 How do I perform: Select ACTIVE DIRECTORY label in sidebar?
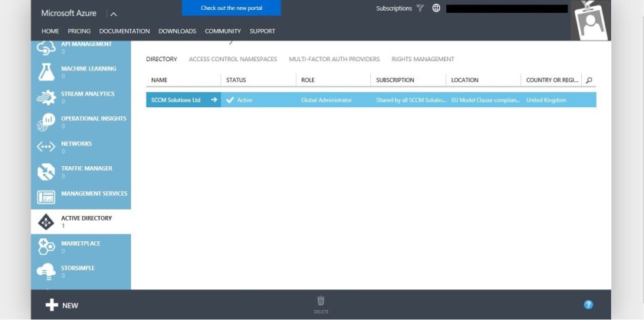86,218
